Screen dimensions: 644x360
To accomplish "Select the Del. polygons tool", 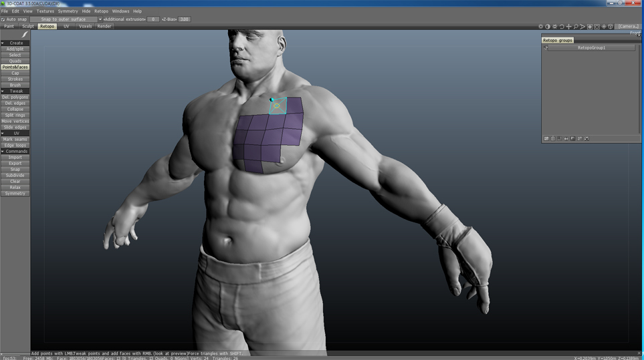I will tap(15, 97).
